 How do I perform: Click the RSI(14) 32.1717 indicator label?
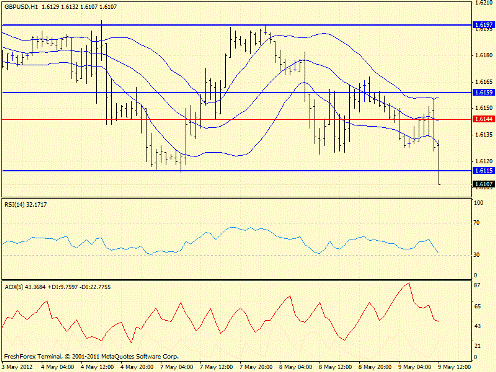point(26,204)
